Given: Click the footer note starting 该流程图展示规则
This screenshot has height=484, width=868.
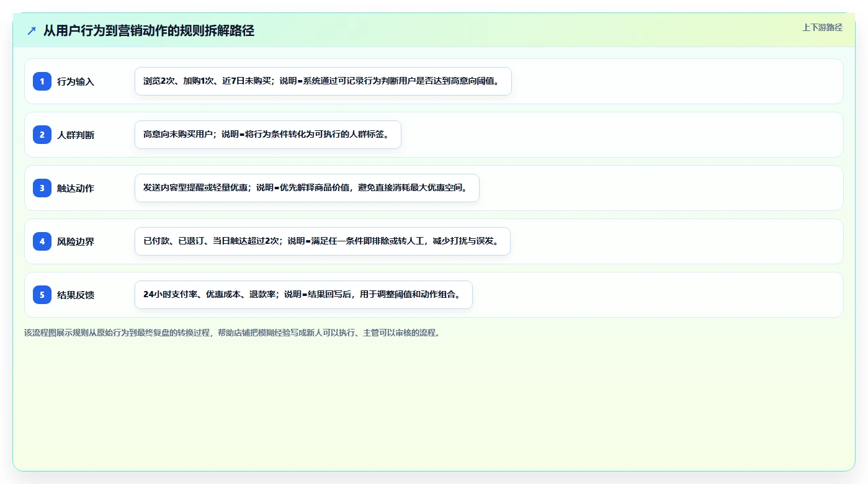Looking at the screenshot, I should pos(232,333).
